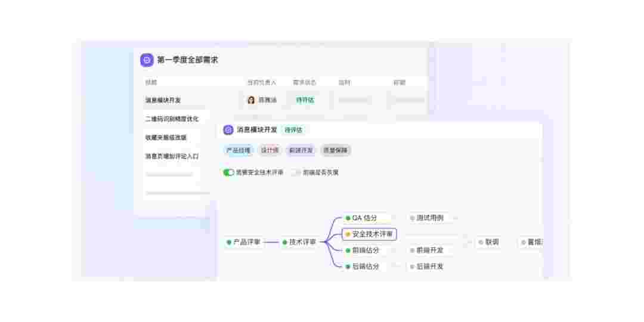Click the purple icon beside 第一季度全部需求
Screen dimensions: 644x322
pos(147,60)
